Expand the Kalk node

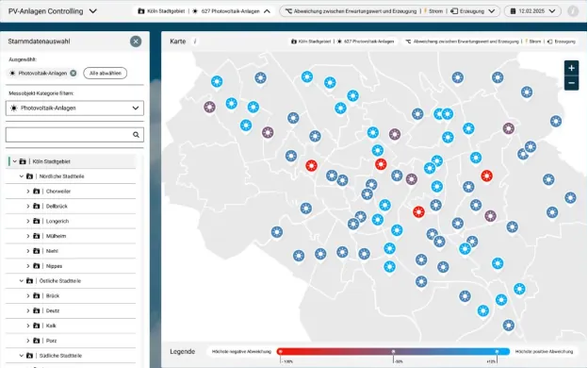pyautogui.click(x=28, y=326)
